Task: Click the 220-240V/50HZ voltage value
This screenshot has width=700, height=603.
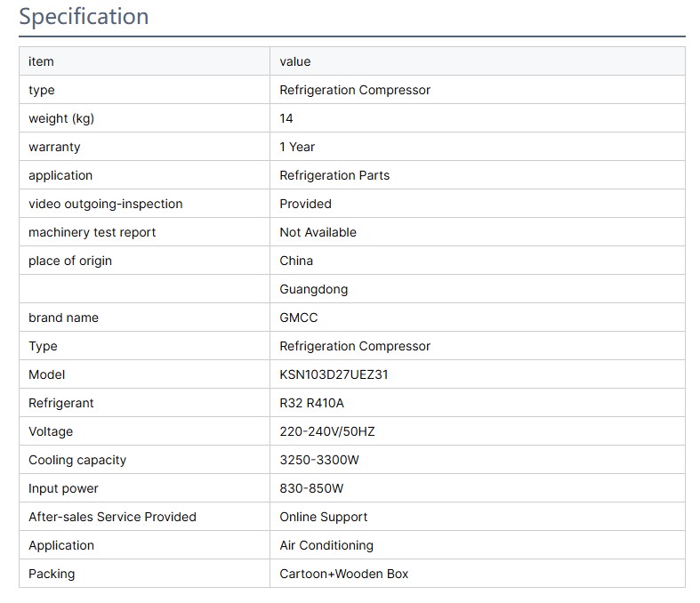Action: tap(326, 431)
